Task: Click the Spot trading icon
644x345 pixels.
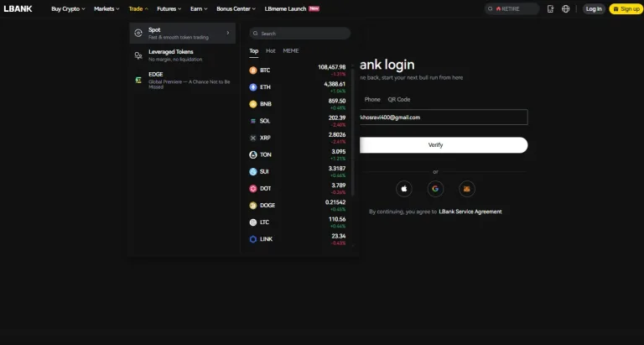Action: click(x=138, y=33)
